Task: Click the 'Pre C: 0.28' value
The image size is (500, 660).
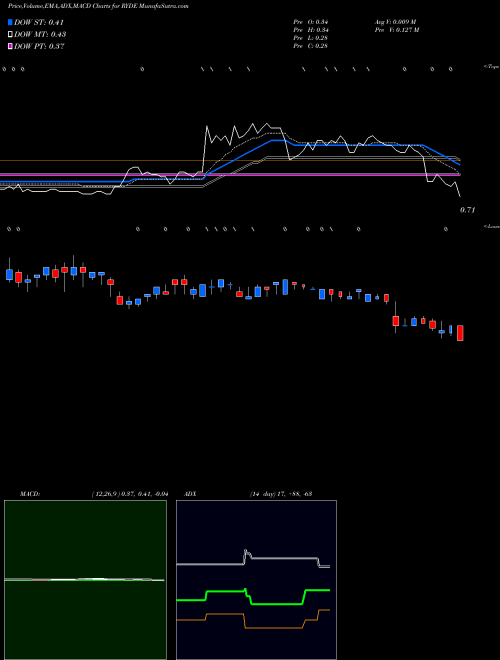Action: 311,46
